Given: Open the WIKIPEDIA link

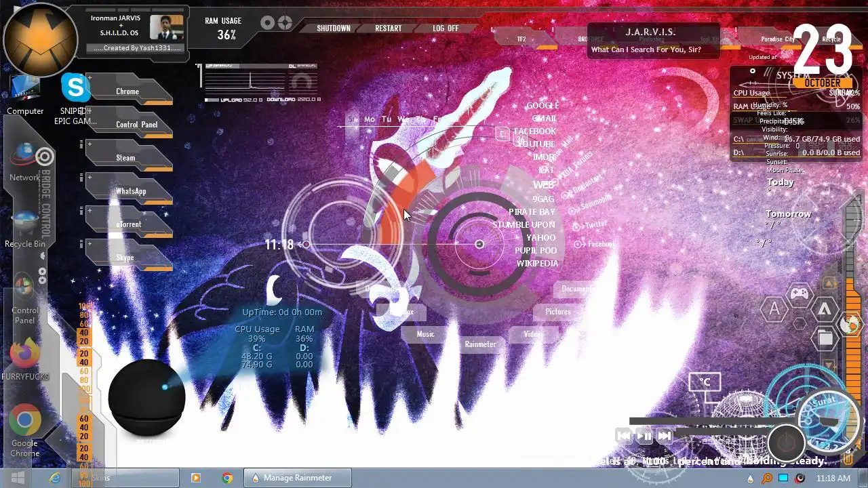Looking at the screenshot, I should click(538, 264).
